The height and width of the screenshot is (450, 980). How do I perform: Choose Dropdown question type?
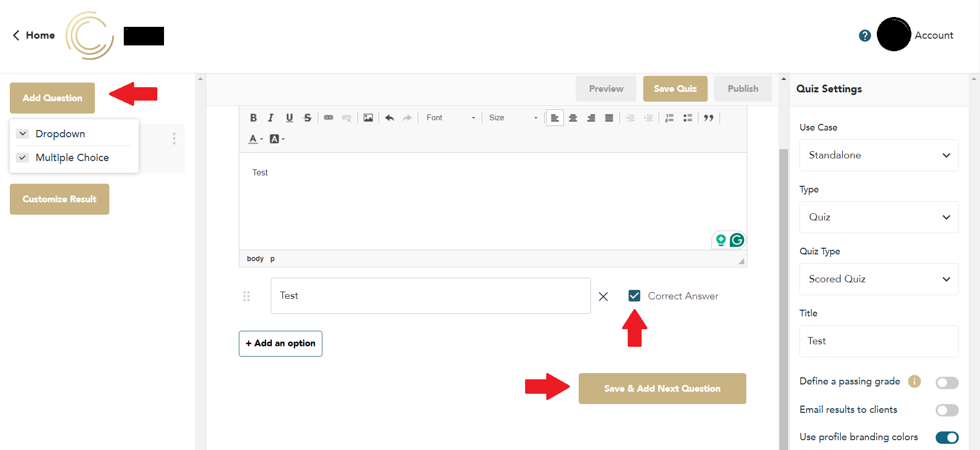60,134
